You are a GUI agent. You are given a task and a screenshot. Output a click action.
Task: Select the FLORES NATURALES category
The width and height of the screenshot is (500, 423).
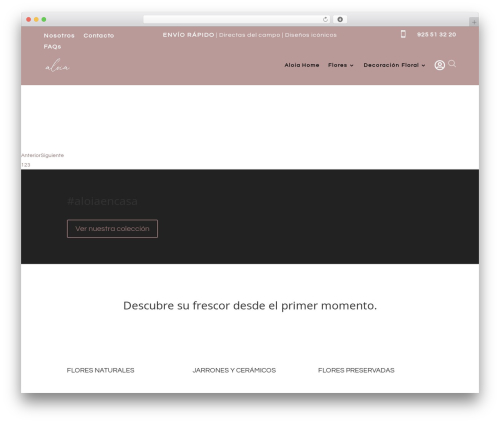100,370
